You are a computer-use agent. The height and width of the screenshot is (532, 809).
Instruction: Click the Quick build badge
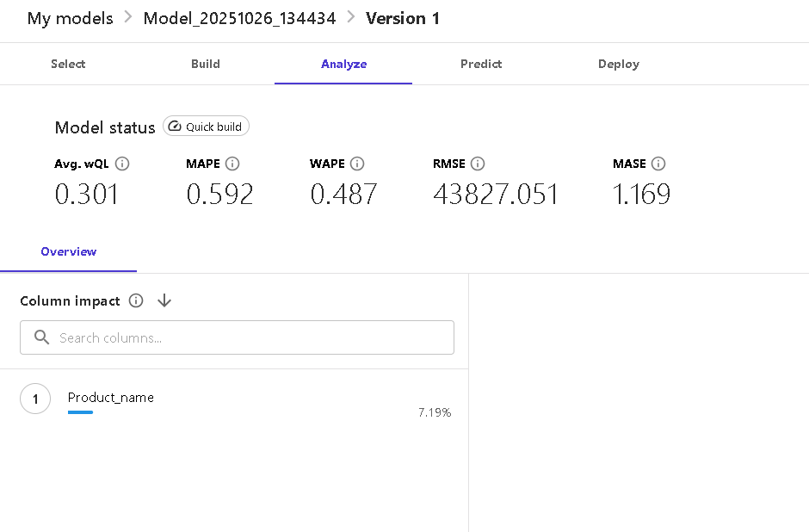[207, 127]
